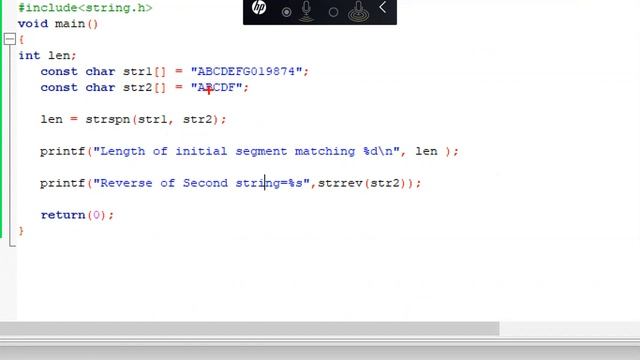Click the string "ABCDEFG019874"

pyautogui.click(x=247, y=71)
